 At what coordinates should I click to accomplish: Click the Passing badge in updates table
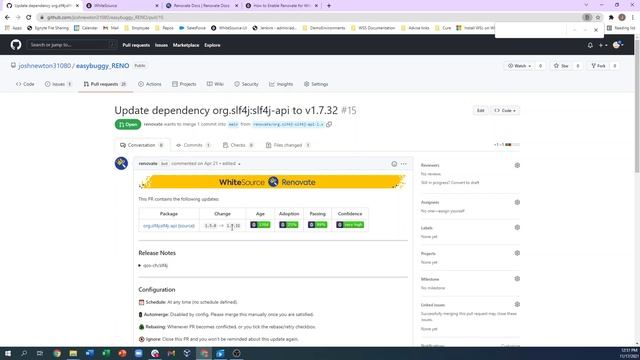[x=317, y=225]
